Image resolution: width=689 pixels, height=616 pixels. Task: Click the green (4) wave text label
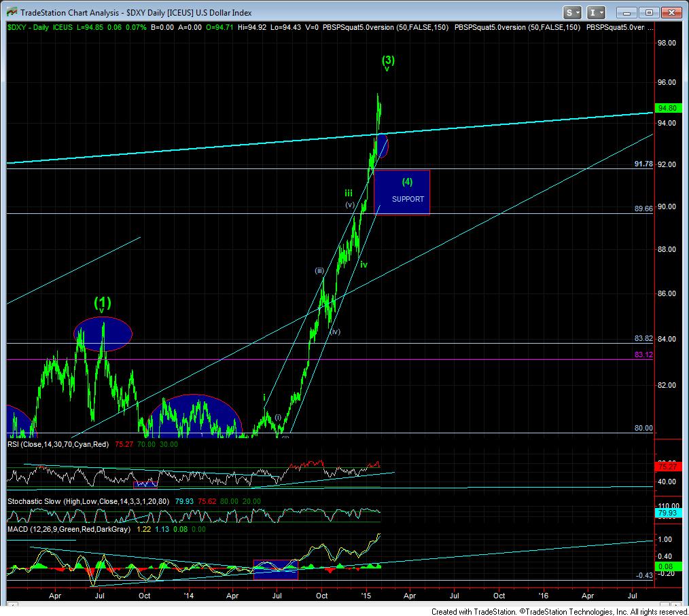coord(407,181)
